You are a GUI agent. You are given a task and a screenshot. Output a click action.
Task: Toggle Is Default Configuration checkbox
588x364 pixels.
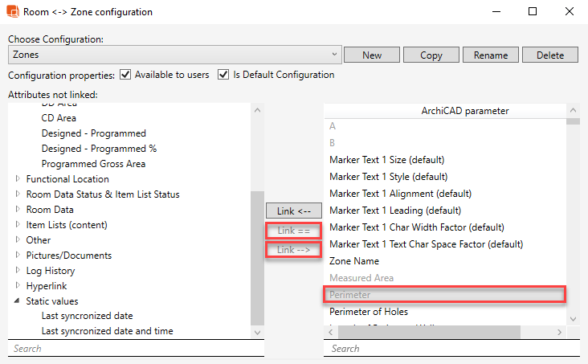(x=223, y=75)
